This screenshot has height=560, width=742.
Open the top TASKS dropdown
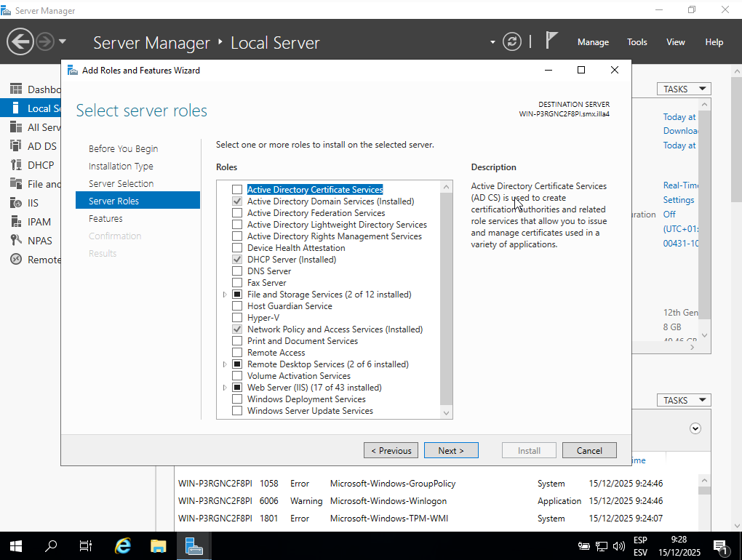684,89
